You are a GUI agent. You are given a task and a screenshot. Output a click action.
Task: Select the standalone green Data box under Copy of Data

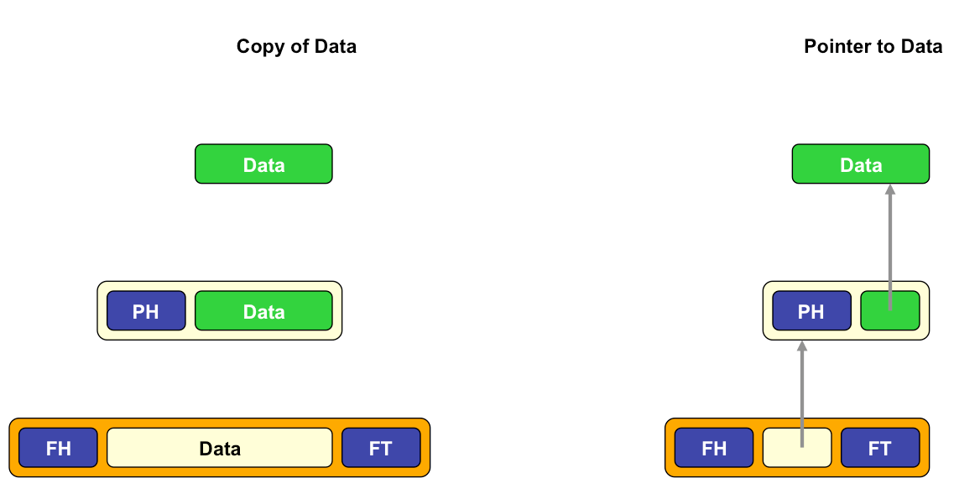tap(263, 164)
